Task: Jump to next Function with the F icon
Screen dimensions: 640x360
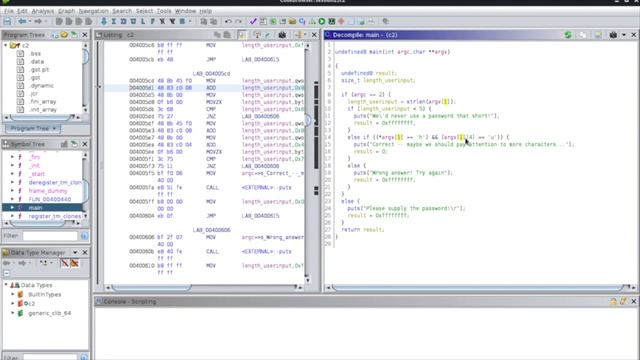Action: tap(153, 21)
